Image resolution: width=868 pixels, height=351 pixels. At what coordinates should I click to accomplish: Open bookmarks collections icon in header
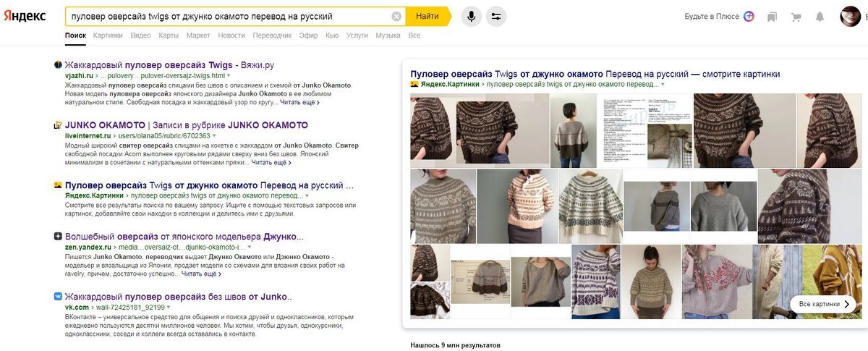[x=773, y=17]
